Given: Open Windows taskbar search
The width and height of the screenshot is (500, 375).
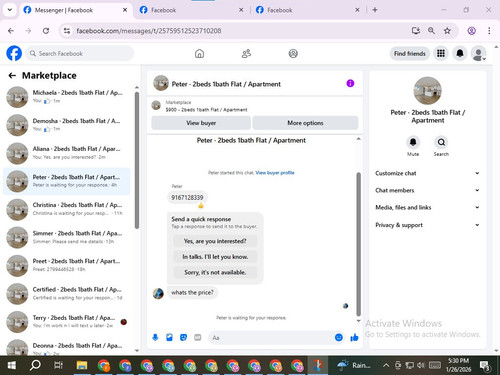Looking at the screenshot, I should click(35, 366).
